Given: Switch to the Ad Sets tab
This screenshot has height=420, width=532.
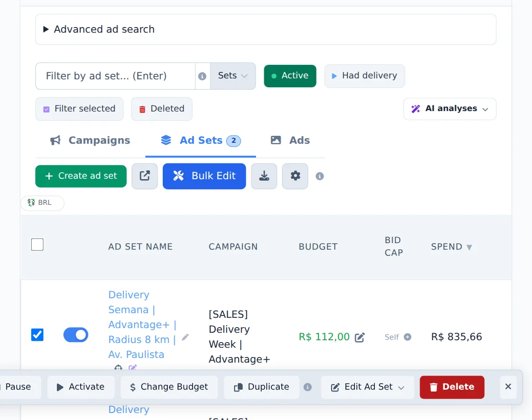Looking at the screenshot, I should coord(200,140).
